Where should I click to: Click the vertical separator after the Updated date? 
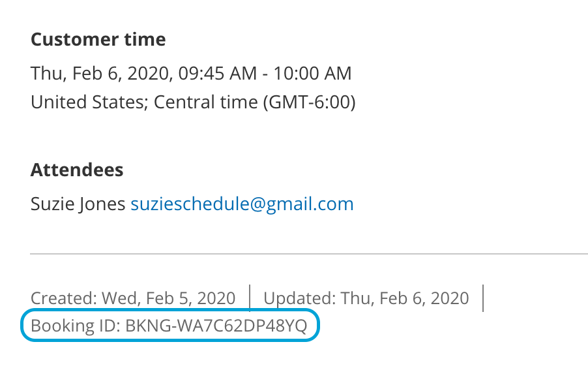[482, 298]
